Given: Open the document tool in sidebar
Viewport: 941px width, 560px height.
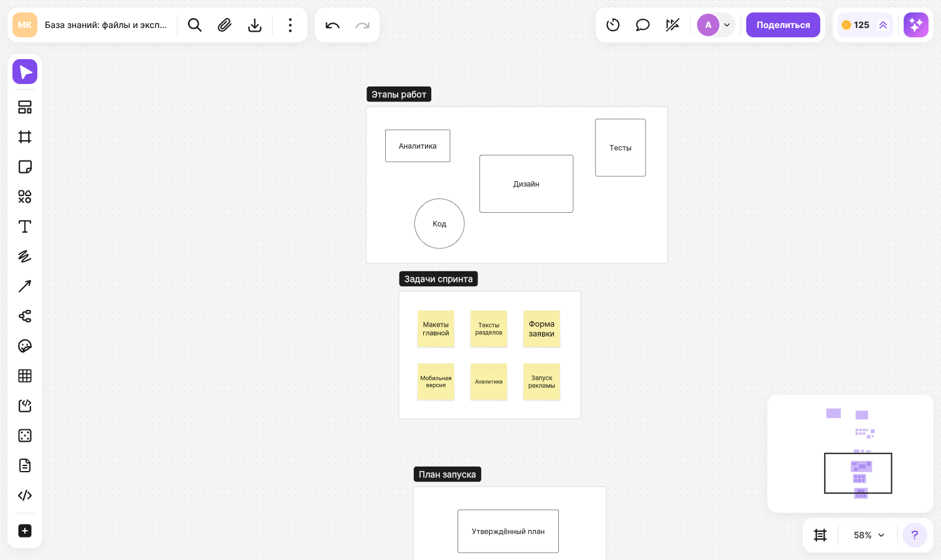Looking at the screenshot, I should (x=25, y=465).
